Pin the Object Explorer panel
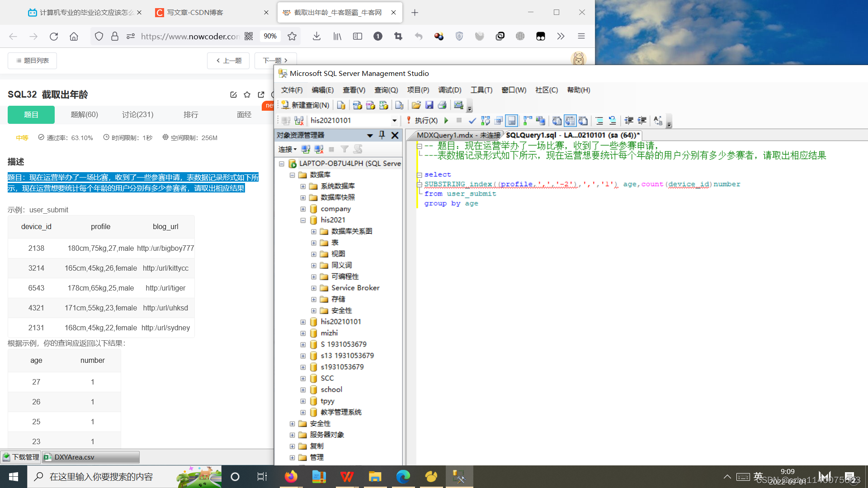Screen dimensions: 868x488 tap(382, 135)
